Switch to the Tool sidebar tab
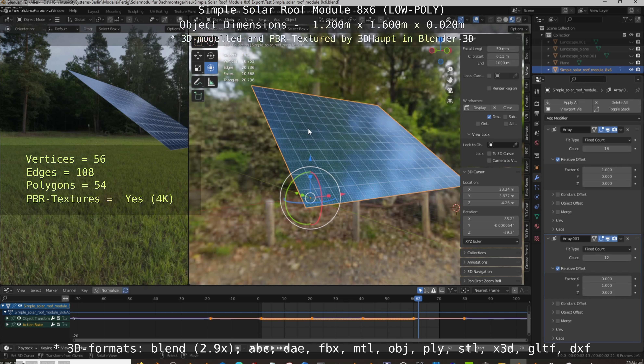The width and height of the screenshot is (644, 364). tap(527, 56)
